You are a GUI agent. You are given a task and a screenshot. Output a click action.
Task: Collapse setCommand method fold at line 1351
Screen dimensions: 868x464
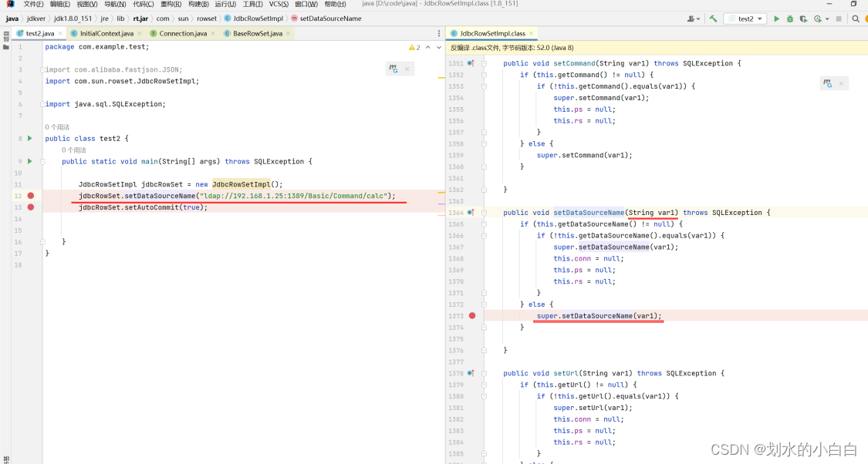point(484,64)
